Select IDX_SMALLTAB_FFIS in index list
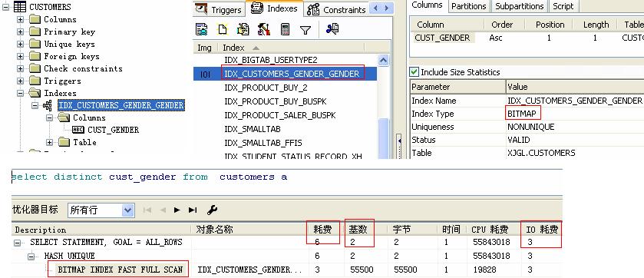The image size is (644, 278). pyautogui.click(x=263, y=143)
